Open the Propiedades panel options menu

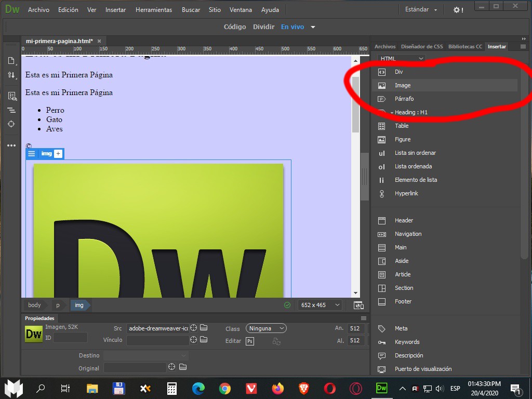[364, 318]
